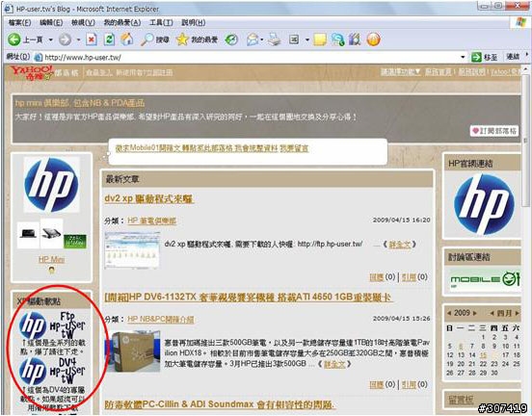Click the Research toolbar icon next to Messenger
532x416 pixels.
click(x=355, y=39)
